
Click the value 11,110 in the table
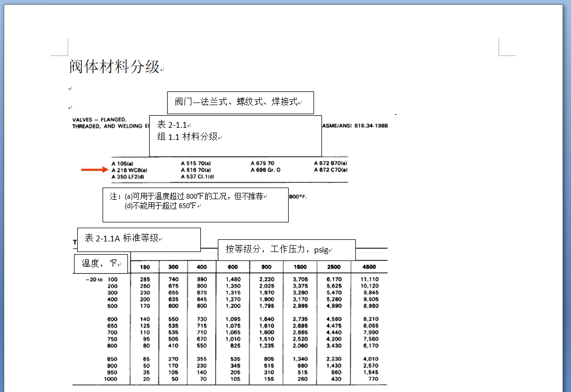[x=370, y=279]
